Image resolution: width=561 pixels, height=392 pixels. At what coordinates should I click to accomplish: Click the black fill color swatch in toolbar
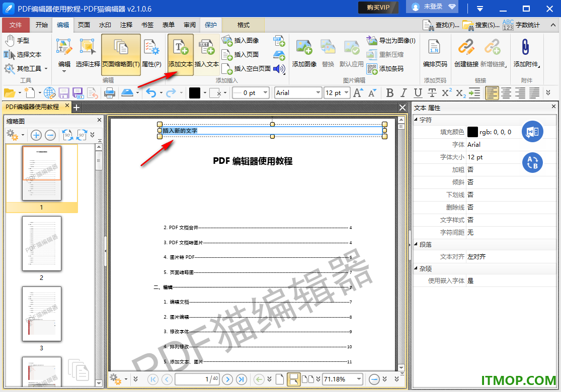pos(195,93)
